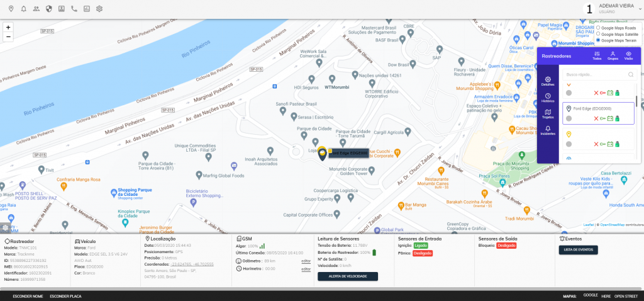
Task: Expand the Ademar Vieira user menu arrow
Action: click(x=640, y=9)
